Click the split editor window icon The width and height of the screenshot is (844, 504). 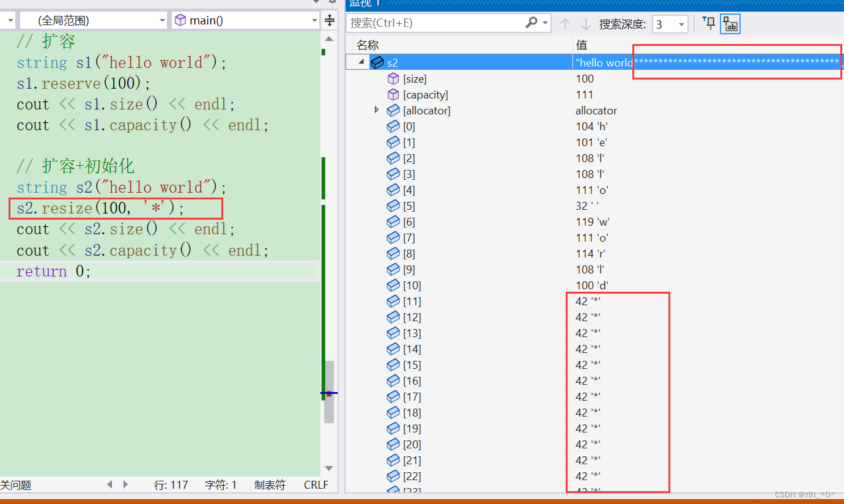pos(330,20)
